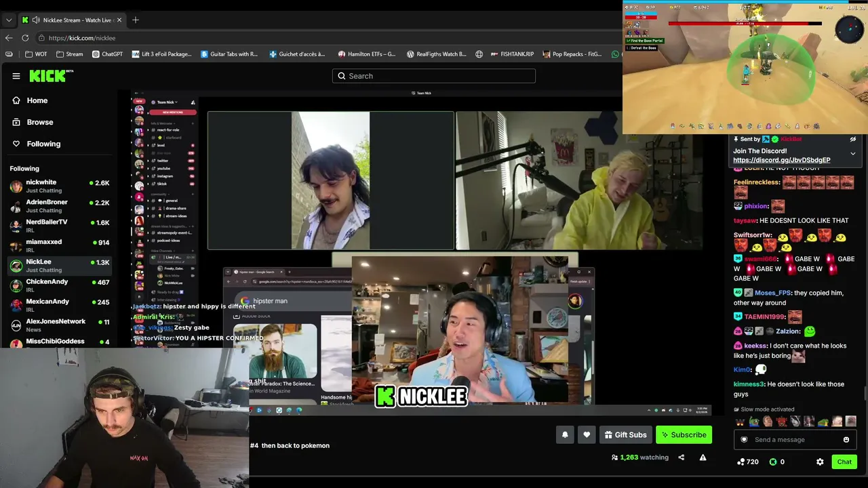
Task: Open the Hamilton ETFs bookmark
Action: (367, 54)
